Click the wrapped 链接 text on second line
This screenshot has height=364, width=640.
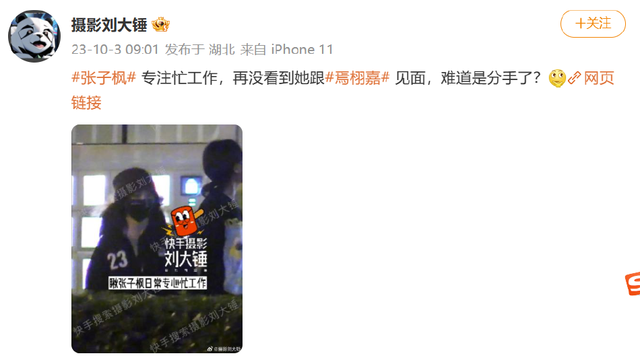86,102
